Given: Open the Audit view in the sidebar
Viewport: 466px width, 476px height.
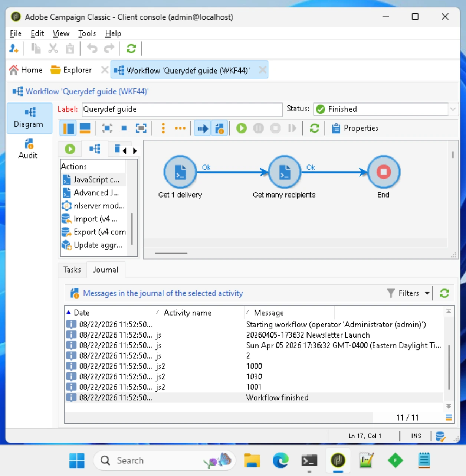Looking at the screenshot, I should tap(28, 149).
